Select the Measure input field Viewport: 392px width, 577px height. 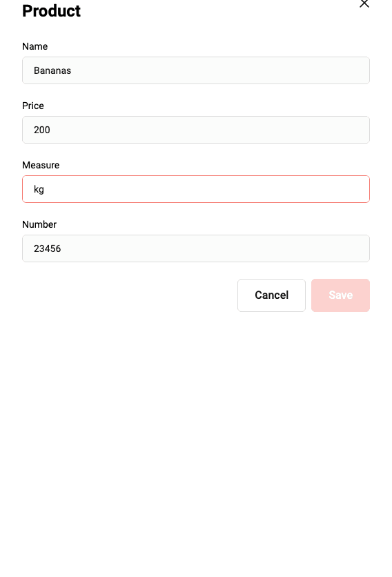(x=196, y=189)
